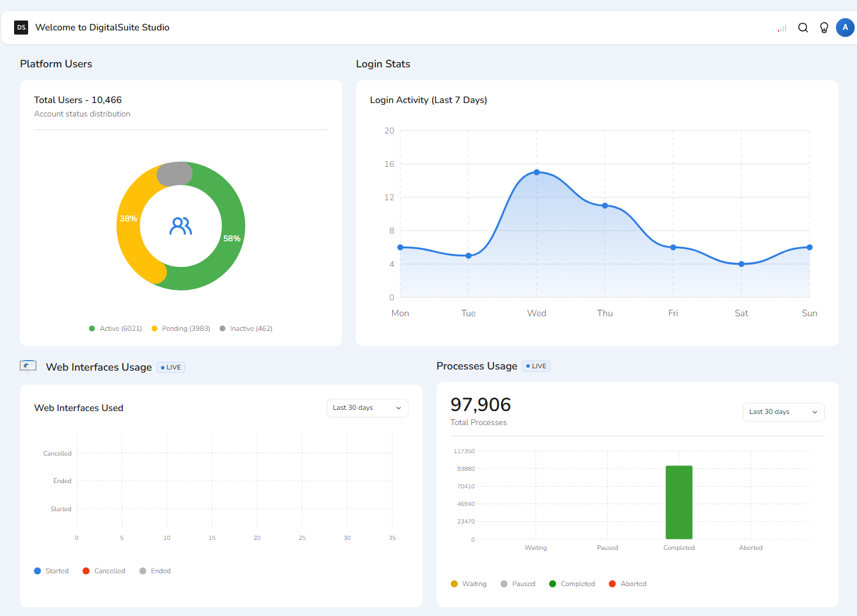
Task: Click the Processes Usage heading
Action: tap(477, 366)
